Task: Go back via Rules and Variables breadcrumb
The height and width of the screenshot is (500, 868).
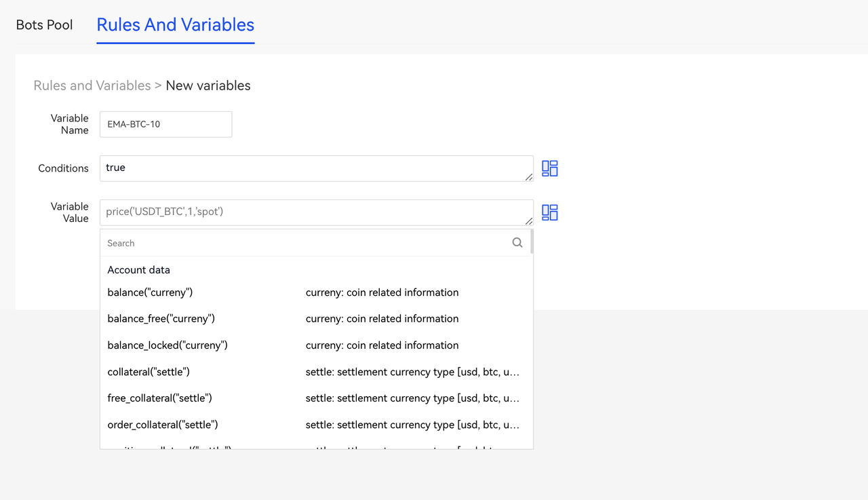Action: (92, 85)
